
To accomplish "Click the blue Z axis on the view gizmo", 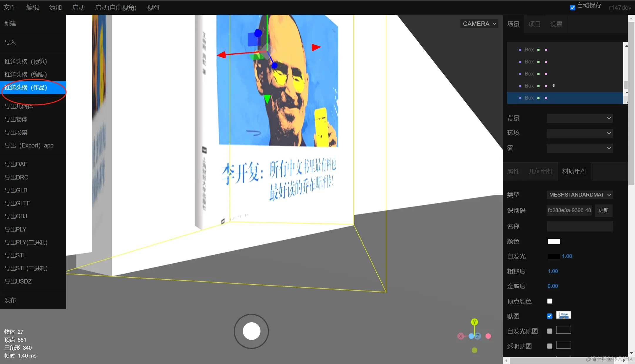I will (x=478, y=336).
